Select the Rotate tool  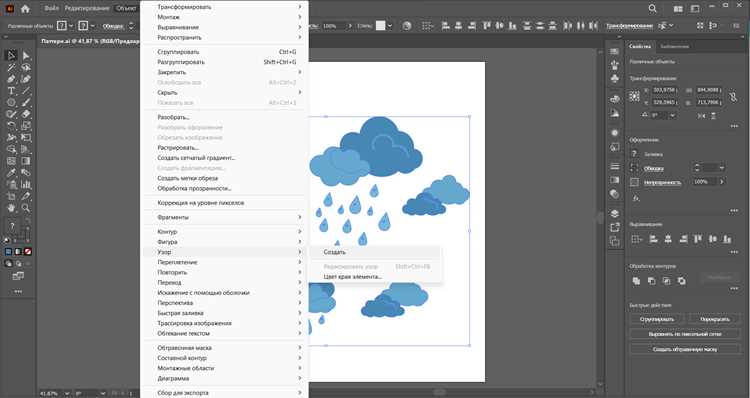[x=11, y=126]
